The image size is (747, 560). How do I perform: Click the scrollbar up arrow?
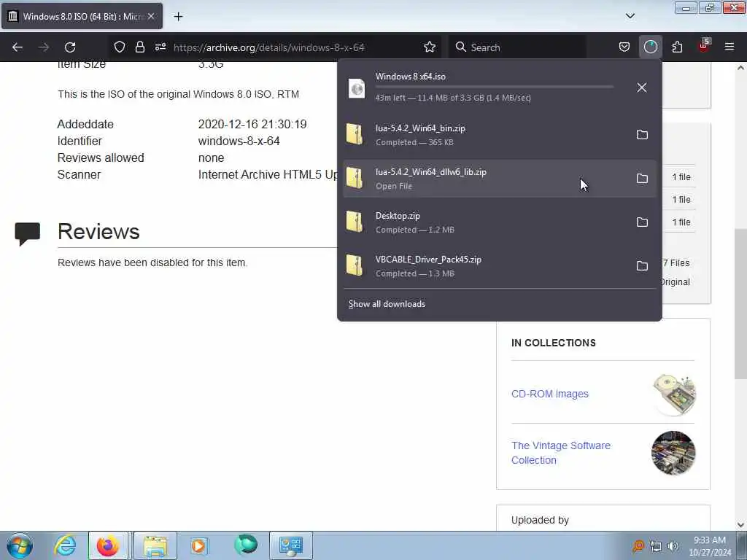click(x=740, y=68)
